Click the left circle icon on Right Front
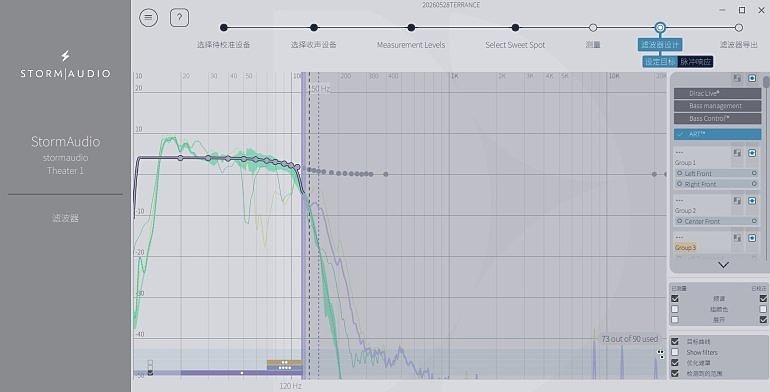The height and width of the screenshot is (392, 770). coord(680,184)
